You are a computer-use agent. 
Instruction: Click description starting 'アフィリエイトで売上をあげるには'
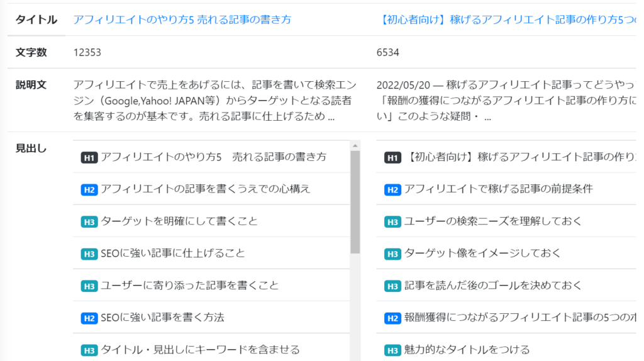pos(215,101)
